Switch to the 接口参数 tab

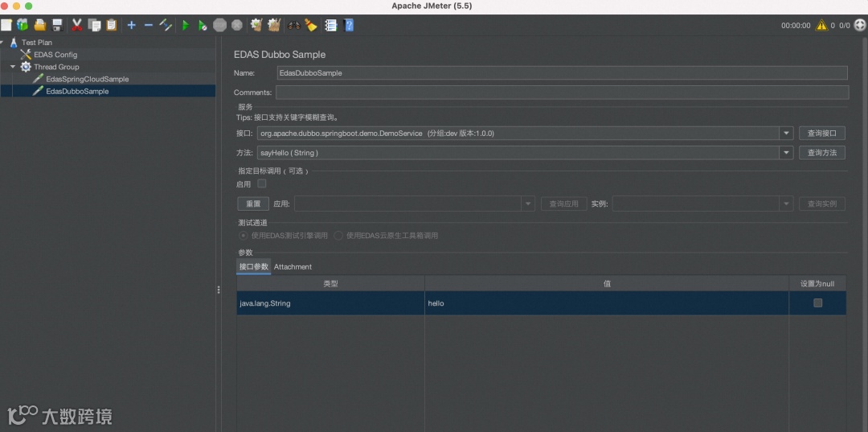pyautogui.click(x=253, y=266)
